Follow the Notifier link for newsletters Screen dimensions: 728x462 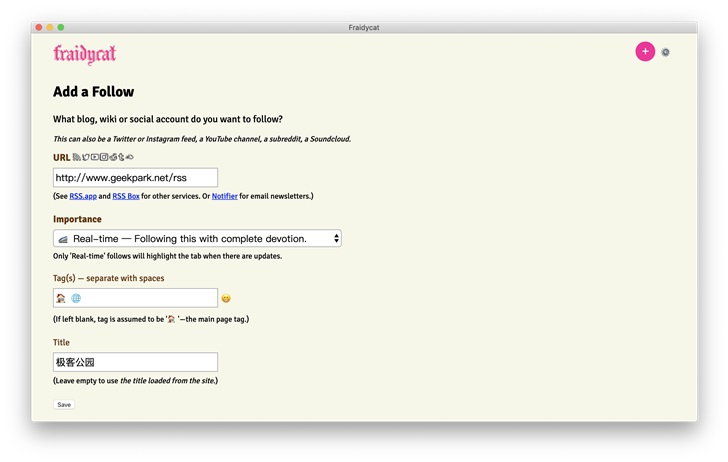224,196
